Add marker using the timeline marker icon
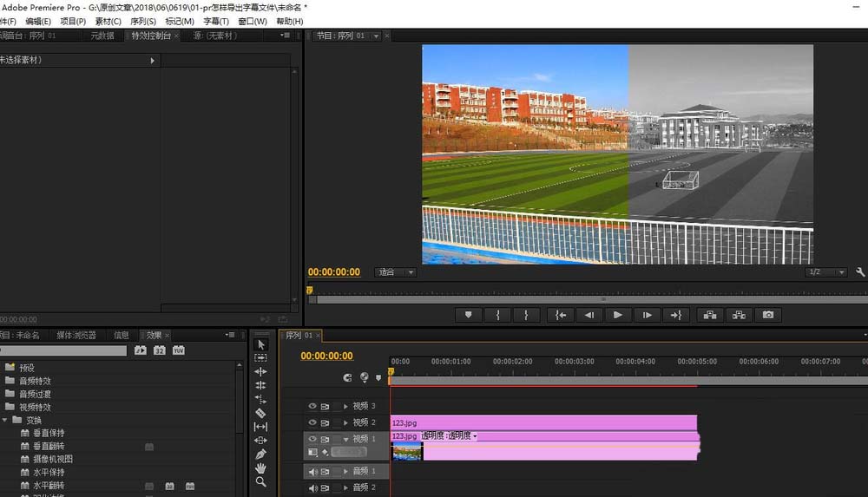Viewport: 868px width, 497px height. 378,378
